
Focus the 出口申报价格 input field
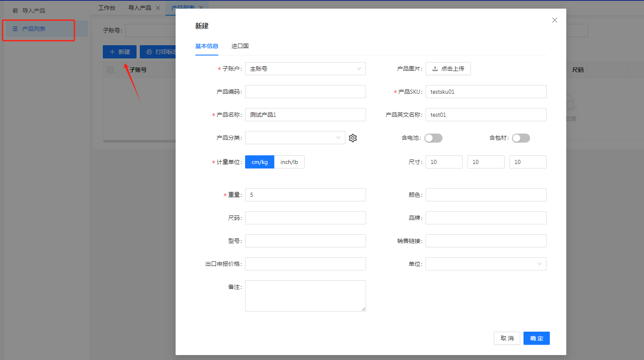[306, 264]
